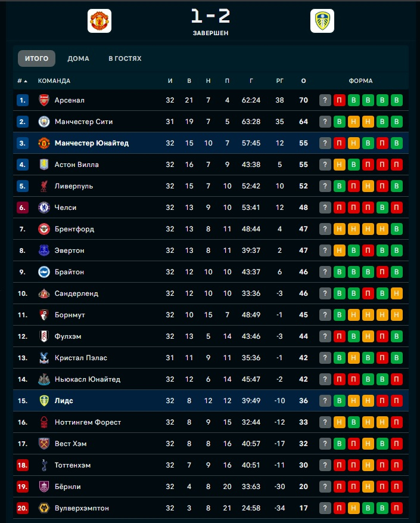Sort table by the # column header
Image resolution: width=420 pixels, height=523 pixels.
[x=22, y=81]
